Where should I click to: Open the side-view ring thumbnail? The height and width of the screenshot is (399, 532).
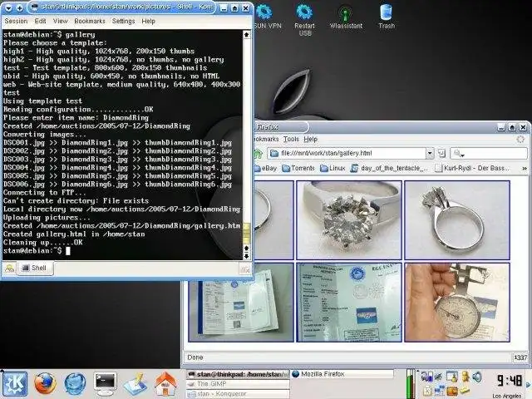pos(457,220)
